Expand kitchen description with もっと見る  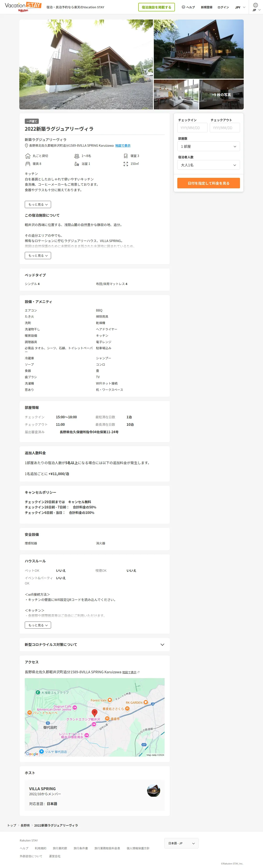tap(38, 205)
